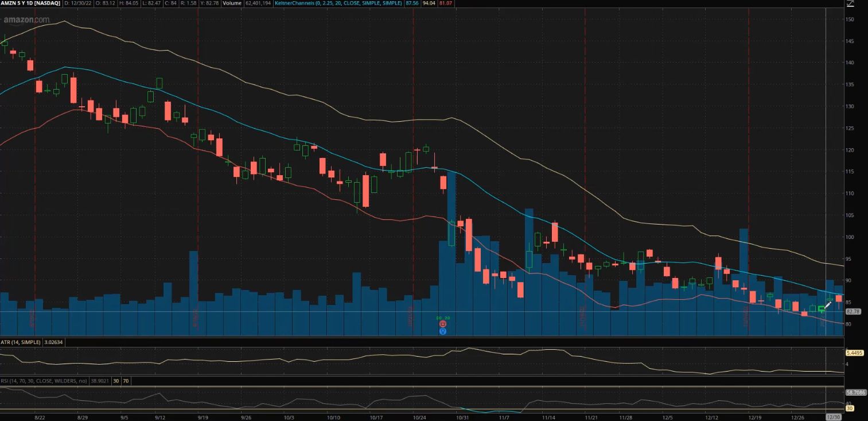The height and width of the screenshot is (421, 868).
Task: Click the 87.56 Keltner average value
Action: pyautogui.click(x=411, y=3)
